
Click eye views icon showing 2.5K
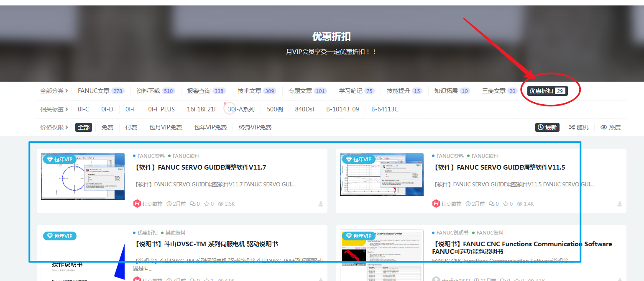[221, 204]
